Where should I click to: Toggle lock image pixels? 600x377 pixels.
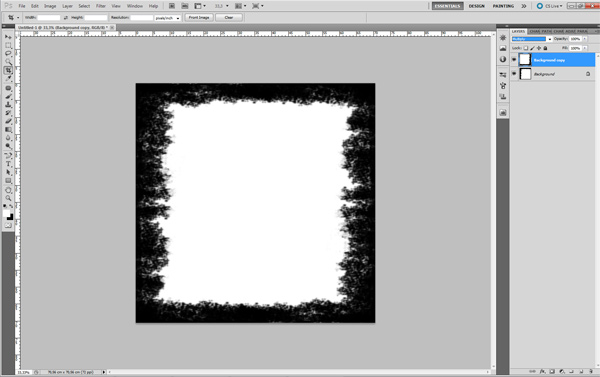(532, 48)
